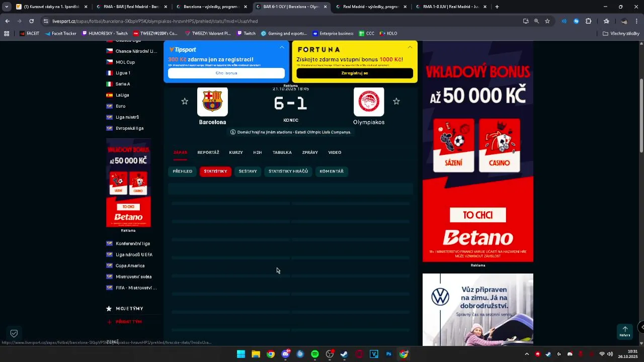Select the SESTAVY sub-tab
Image resolution: width=644 pixels, height=362 pixels.
pyautogui.click(x=248, y=171)
